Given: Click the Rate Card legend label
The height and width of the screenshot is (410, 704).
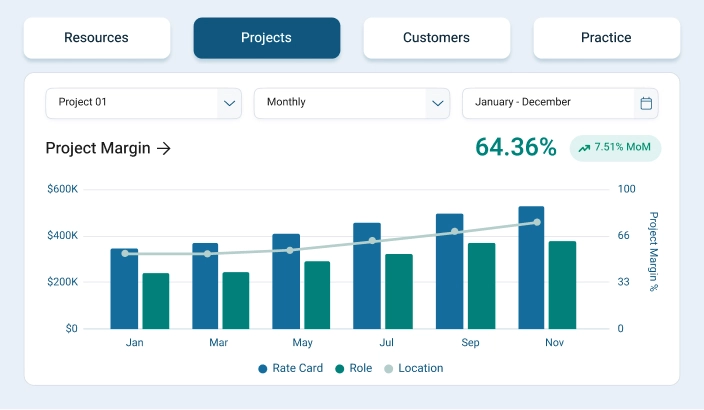Looking at the screenshot, I should click(x=298, y=368).
